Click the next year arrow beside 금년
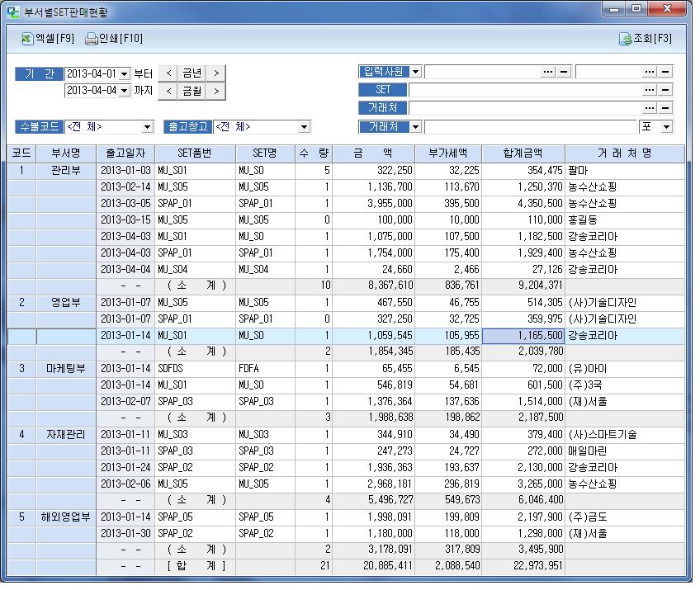Viewport: 700px width, 590px height. tap(216, 73)
